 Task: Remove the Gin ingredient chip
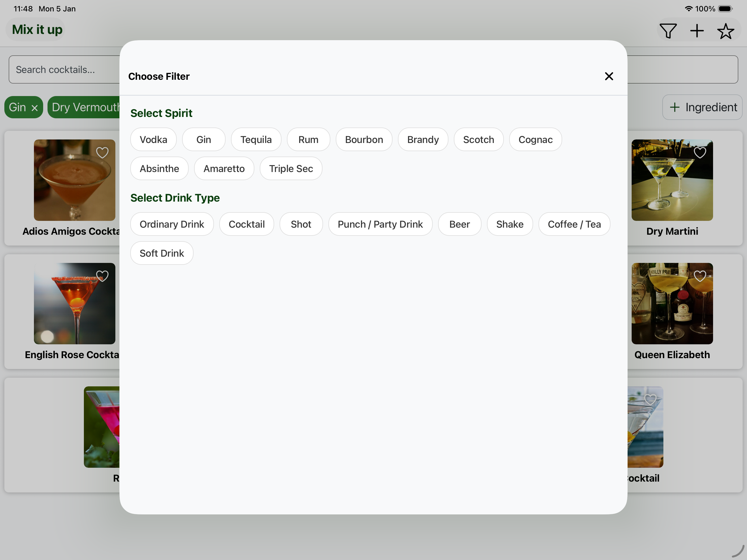34,108
